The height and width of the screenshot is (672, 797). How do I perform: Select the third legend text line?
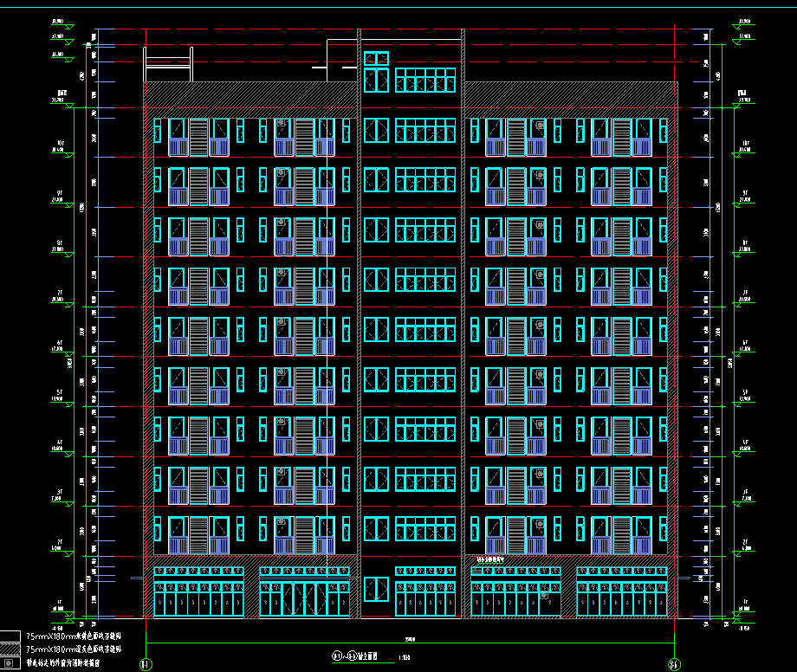pyautogui.click(x=64, y=664)
